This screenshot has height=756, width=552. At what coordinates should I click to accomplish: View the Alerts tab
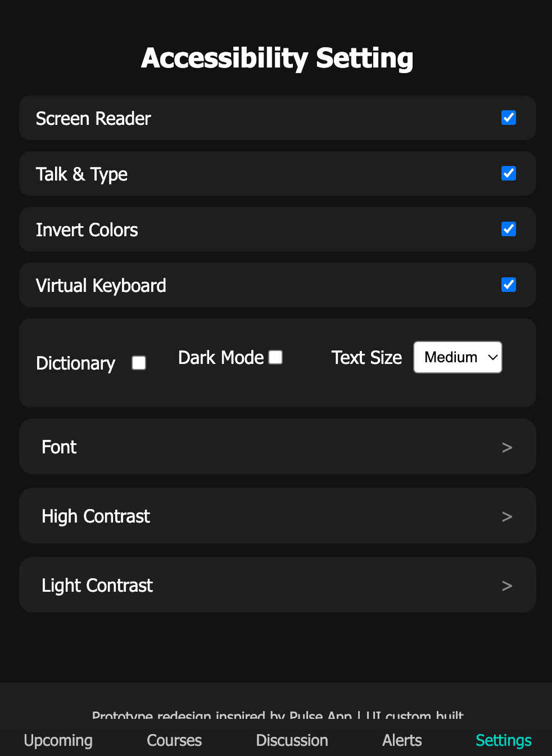[402, 740]
